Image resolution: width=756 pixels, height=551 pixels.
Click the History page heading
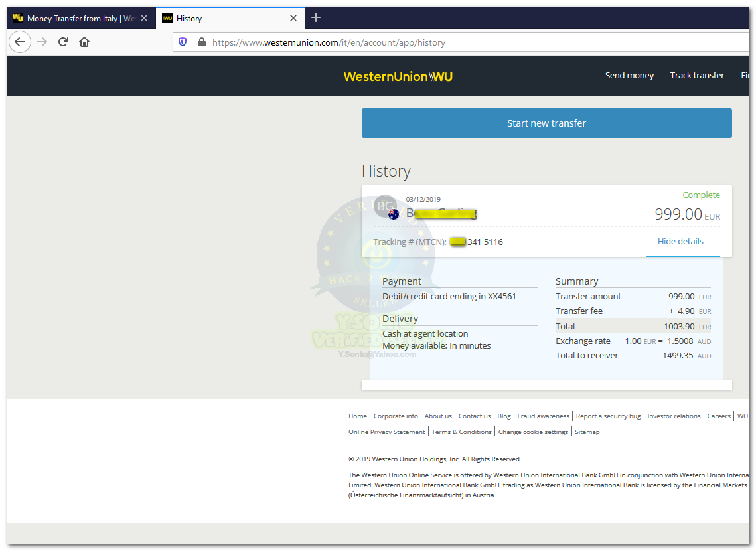[386, 172]
